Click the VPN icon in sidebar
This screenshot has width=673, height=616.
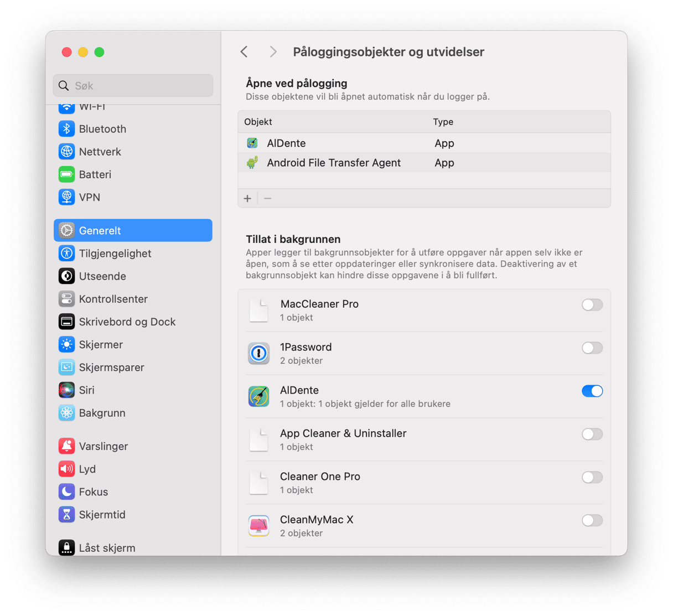[x=67, y=197]
